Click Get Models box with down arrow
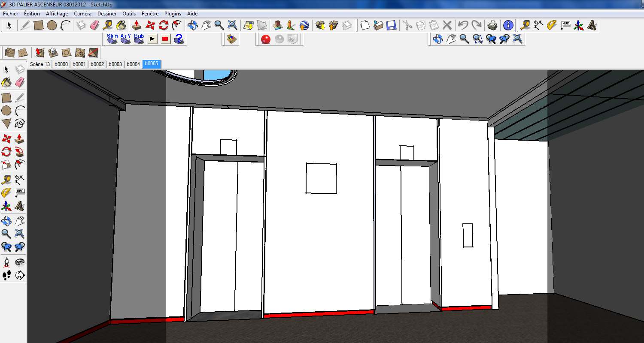Screen dimensions: 644x343 point(320,25)
